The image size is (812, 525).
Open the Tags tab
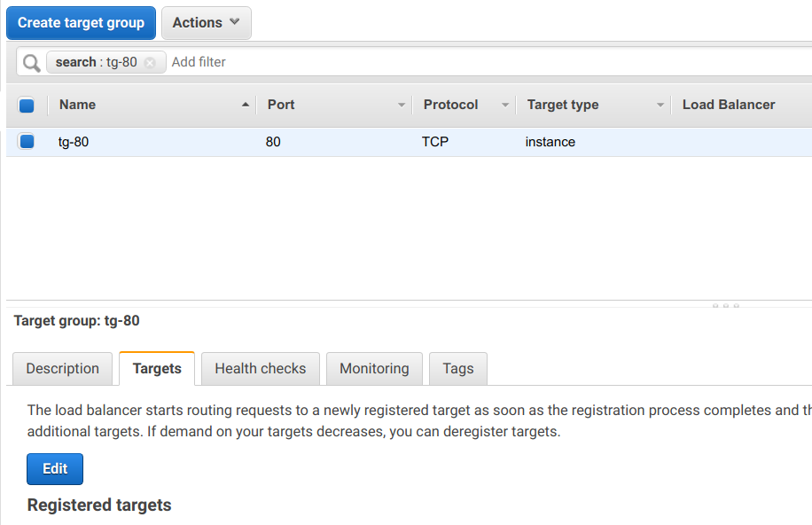[458, 369]
